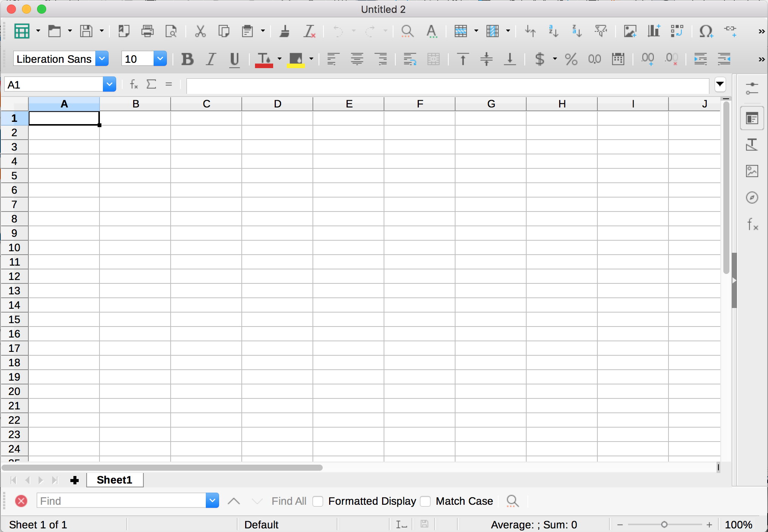
Task: Close the Find toolbar red X
Action: coord(21,501)
